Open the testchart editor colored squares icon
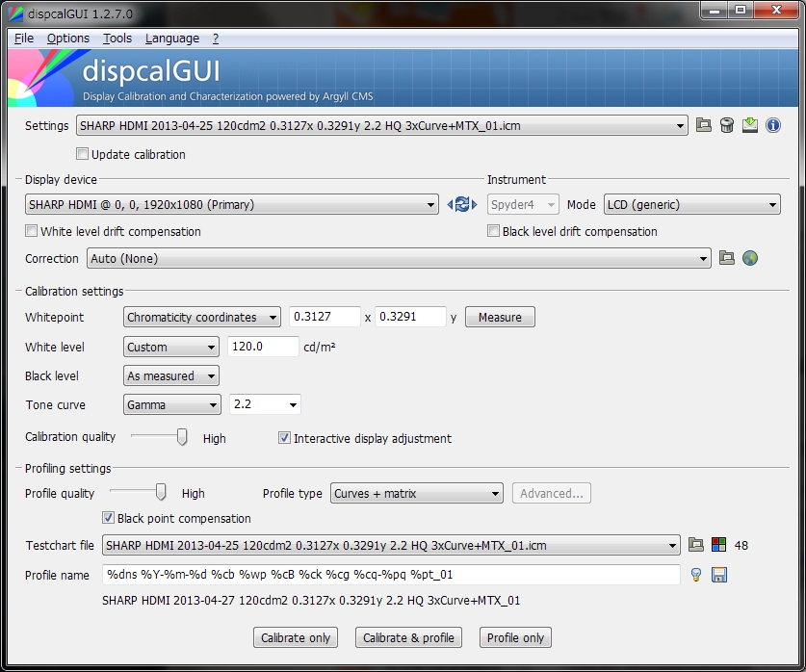Viewport: 806px width, 672px height. [718, 545]
